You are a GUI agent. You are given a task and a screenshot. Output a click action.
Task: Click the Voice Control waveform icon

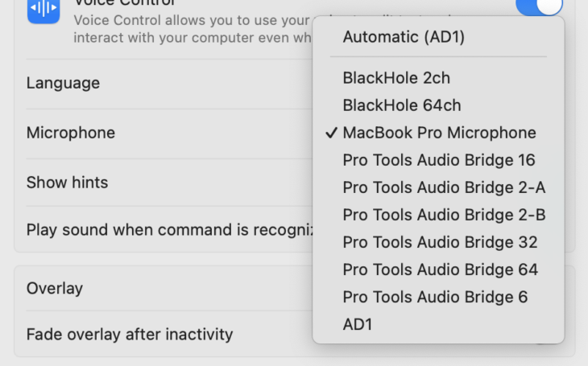pos(43,10)
